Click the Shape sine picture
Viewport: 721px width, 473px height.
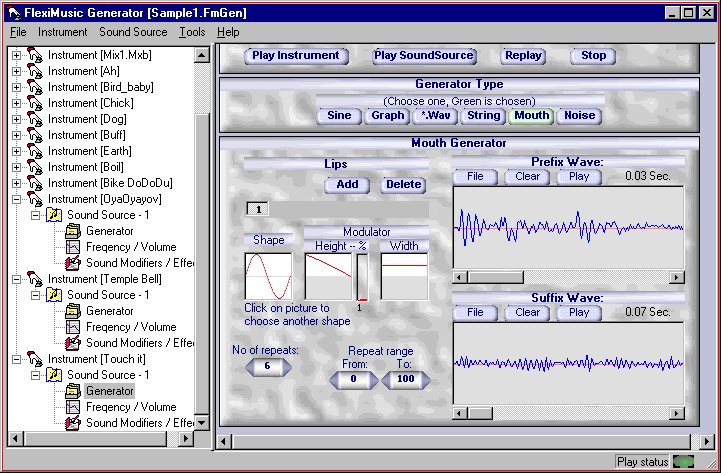tap(269, 276)
